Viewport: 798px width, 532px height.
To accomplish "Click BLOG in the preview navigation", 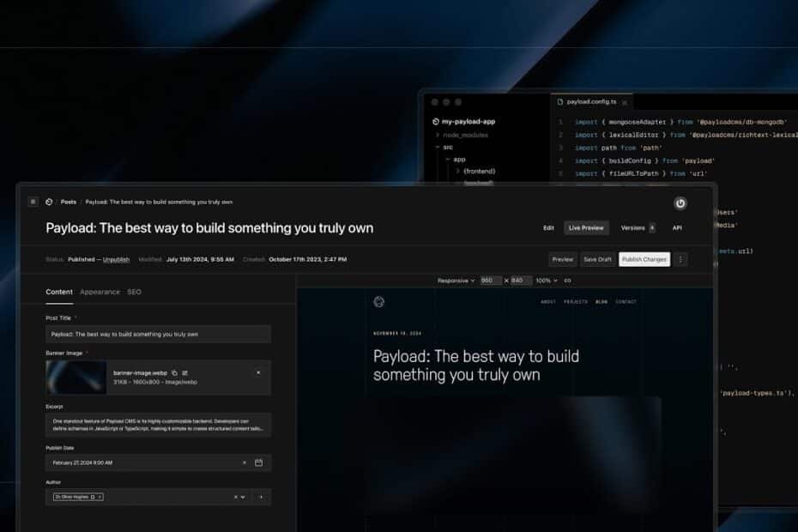I will pyautogui.click(x=602, y=302).
